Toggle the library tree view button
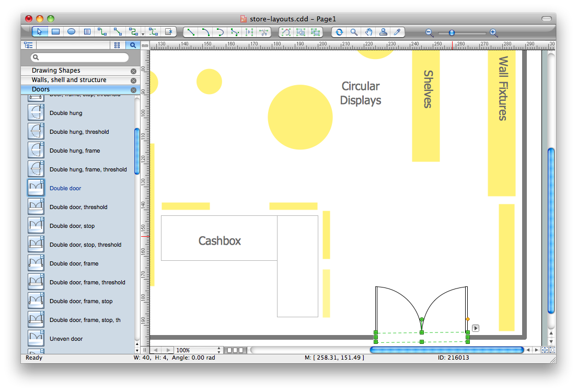Viewport: 577px width, 392px height. pos(28,45)
